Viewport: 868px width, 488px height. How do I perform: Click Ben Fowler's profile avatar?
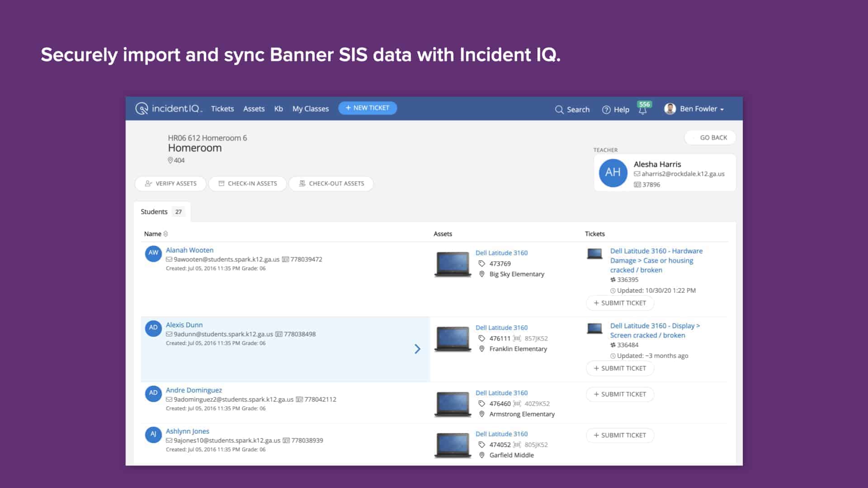click(x=670, y=108)
